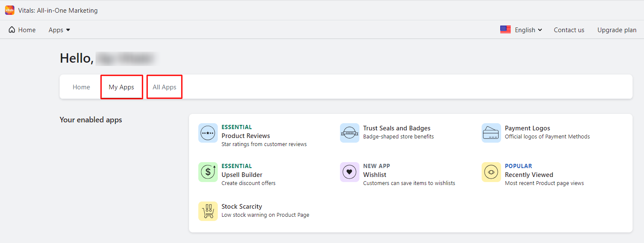Open the Upsell Builder title
644x243 pixels.
coord(242,174)
